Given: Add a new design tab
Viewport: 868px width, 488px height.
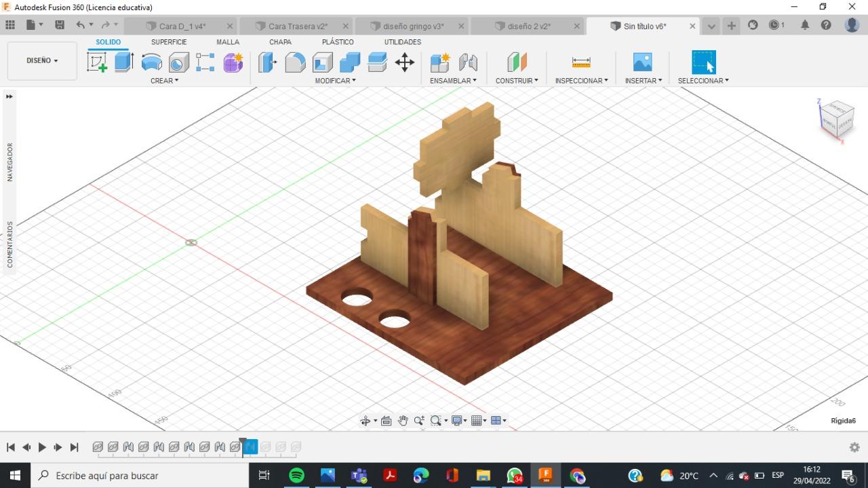Looking at the screenshot, I should [x=732, y=26].
